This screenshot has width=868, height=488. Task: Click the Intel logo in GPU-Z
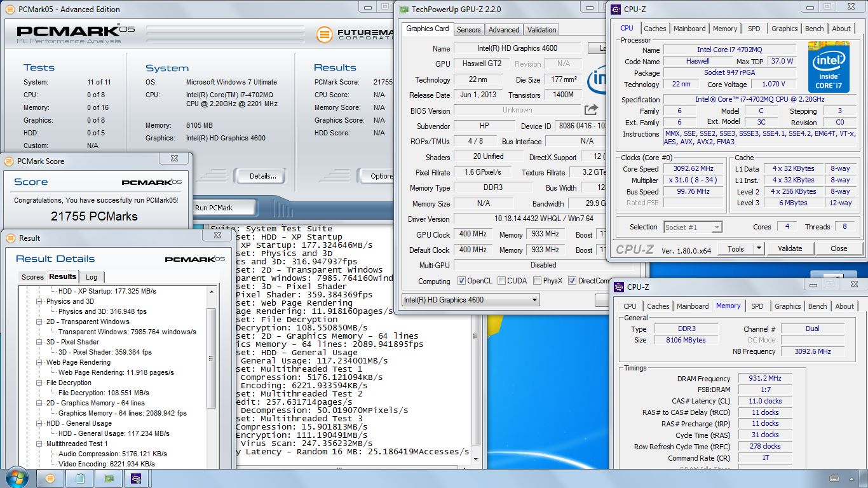596,79
